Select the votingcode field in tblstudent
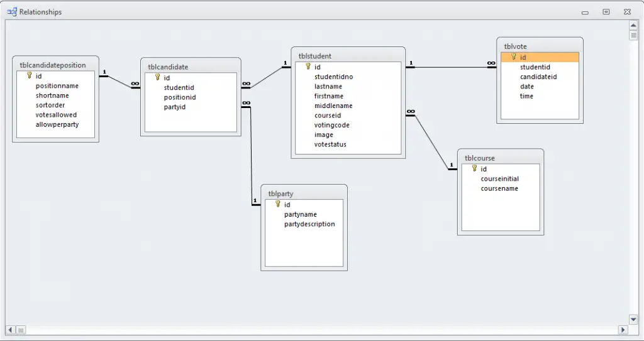The height and width of the screenshot is (341, 644). 331,125
